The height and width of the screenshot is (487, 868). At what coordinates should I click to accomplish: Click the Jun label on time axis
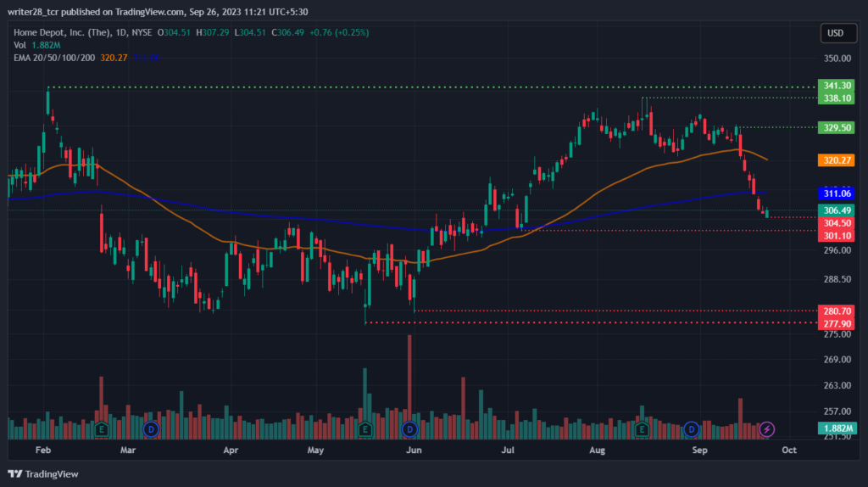point(414,450)
